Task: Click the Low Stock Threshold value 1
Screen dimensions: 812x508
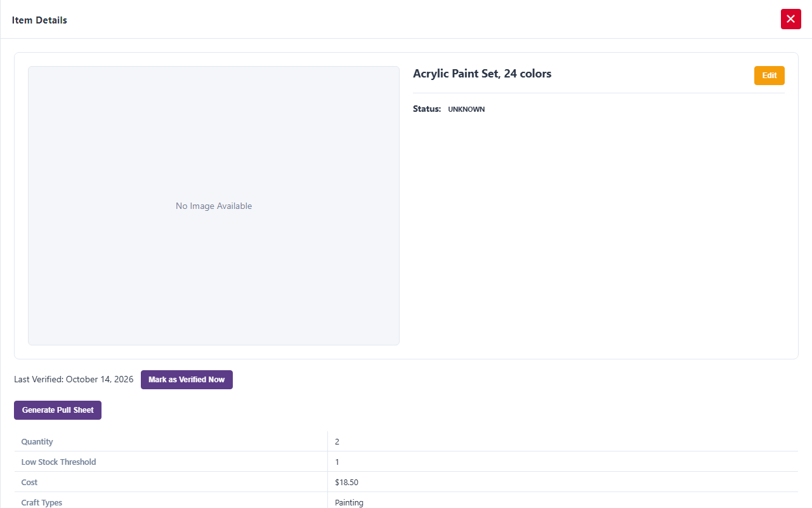Action: 337,462
